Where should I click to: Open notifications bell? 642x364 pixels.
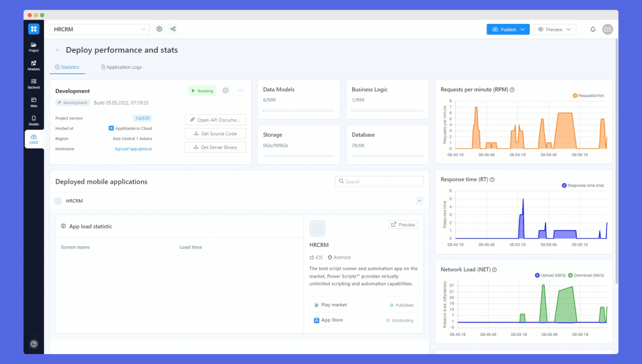pos(593,29)
